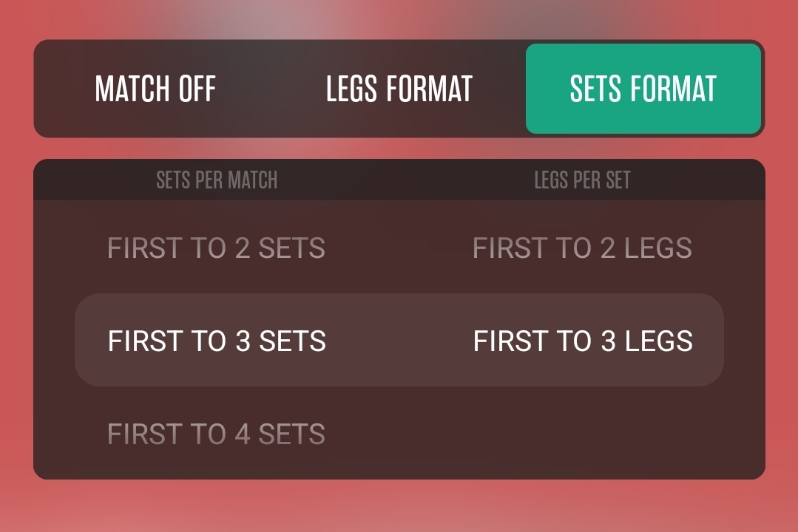Viewport: 798px width, 532px height.
Task: Set the set length to 2 legs
Action: [x=582, y=248]
